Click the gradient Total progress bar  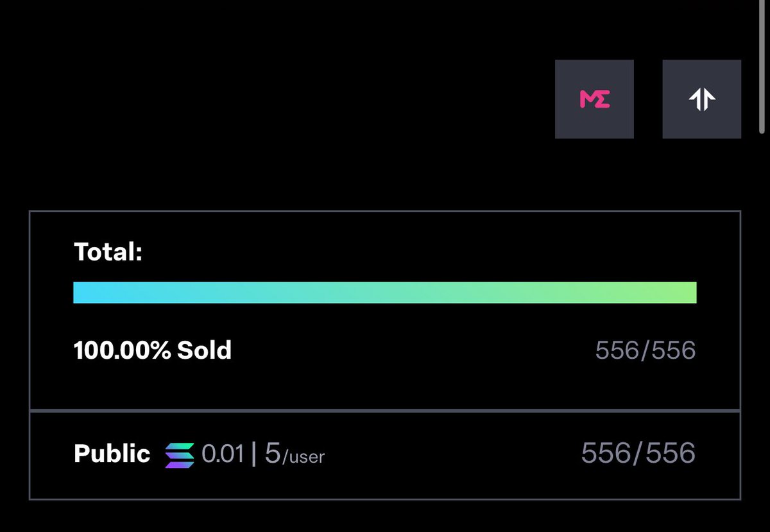click(385, 292)
